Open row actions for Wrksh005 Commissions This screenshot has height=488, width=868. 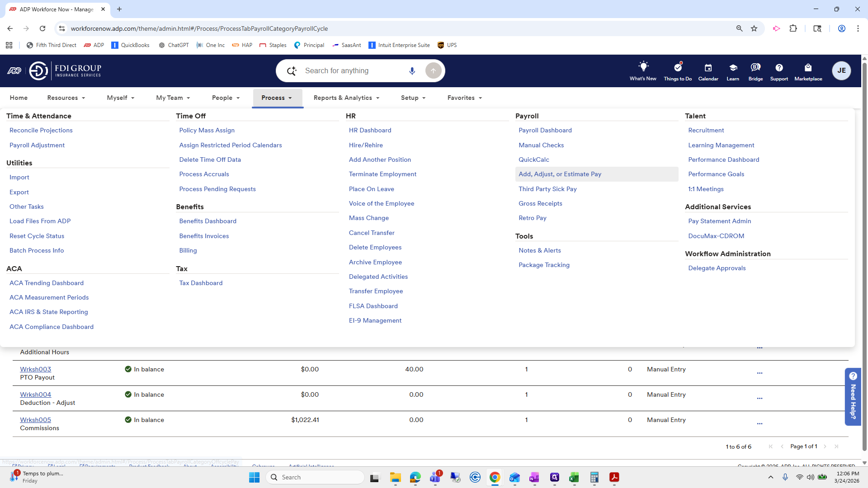pos(759,423)
